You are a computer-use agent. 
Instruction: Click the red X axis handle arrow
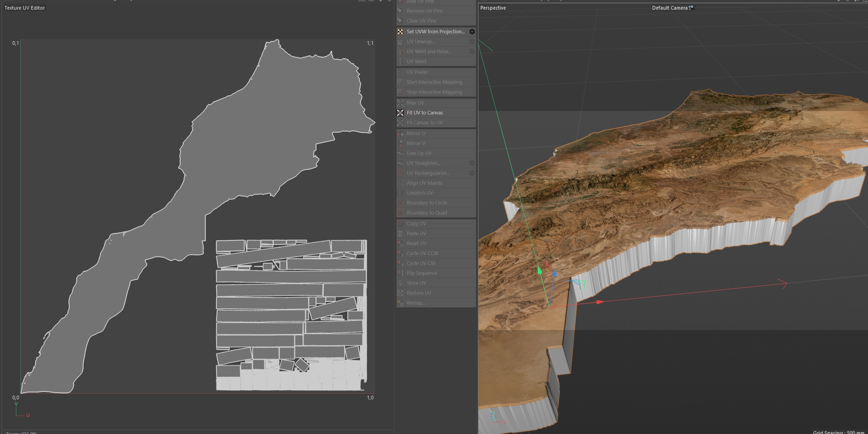coord(599,302)
